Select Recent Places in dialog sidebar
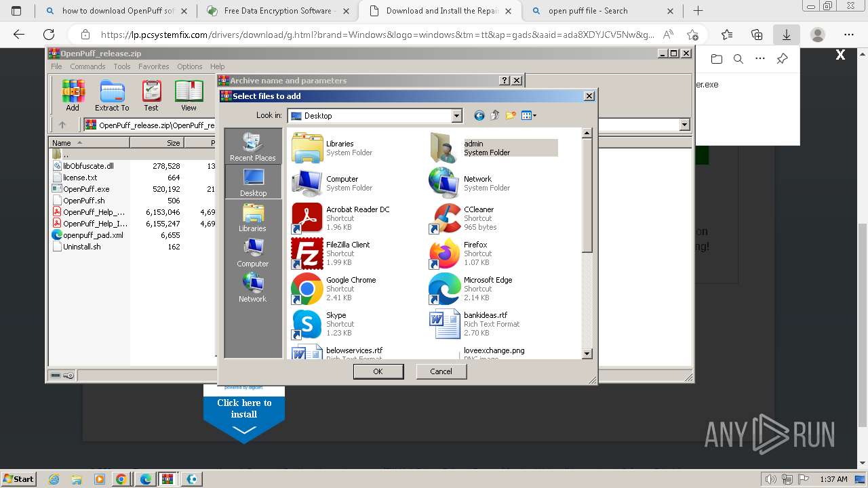868x488 pixels. tap(253, 147)
